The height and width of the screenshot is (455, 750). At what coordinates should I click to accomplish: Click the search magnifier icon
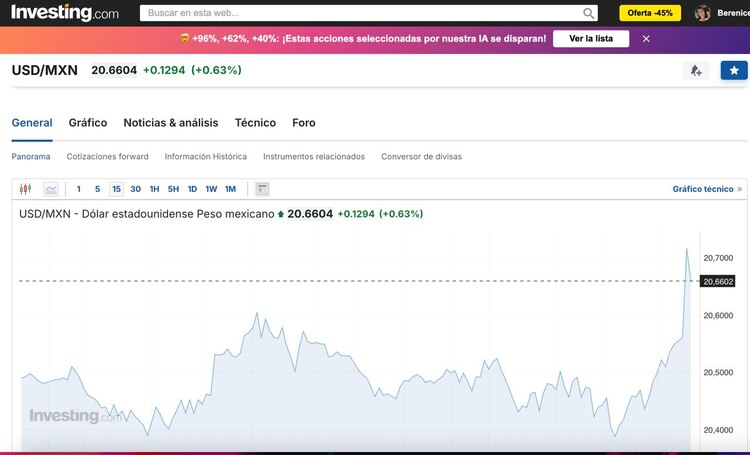pos(588,13)
